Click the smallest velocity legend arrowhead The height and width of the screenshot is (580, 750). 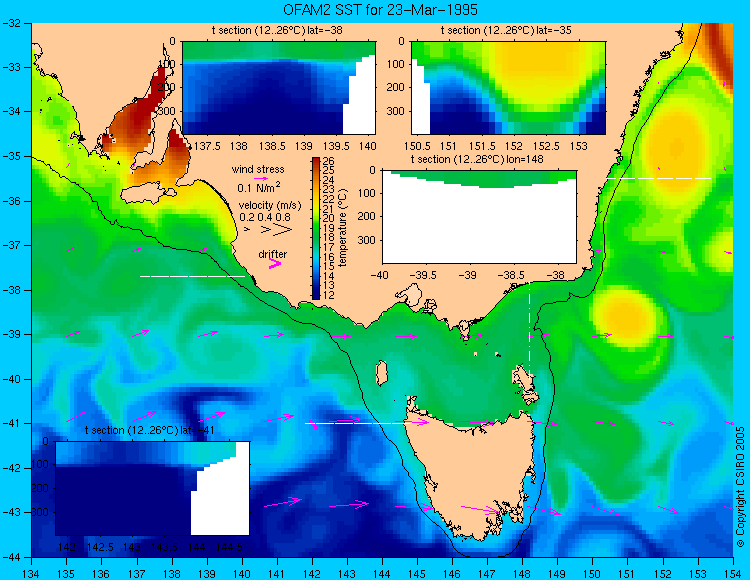[x=247, y=230]
